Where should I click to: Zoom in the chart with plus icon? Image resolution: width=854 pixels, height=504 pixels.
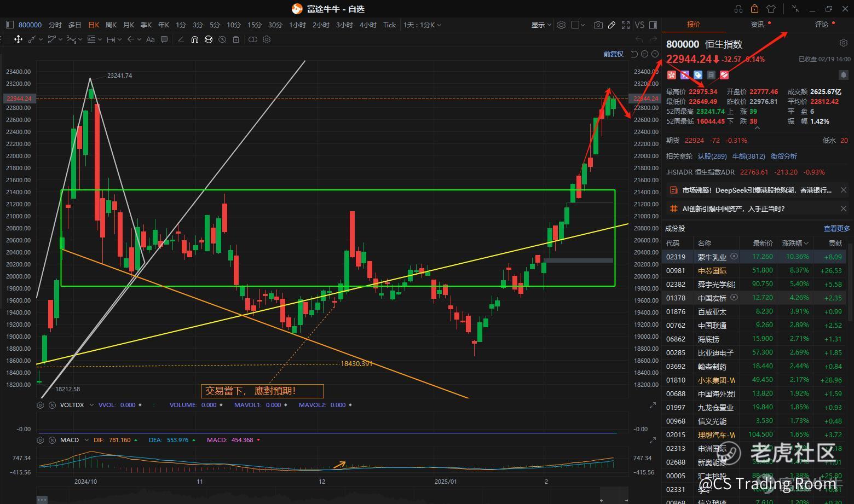point(655,54)
